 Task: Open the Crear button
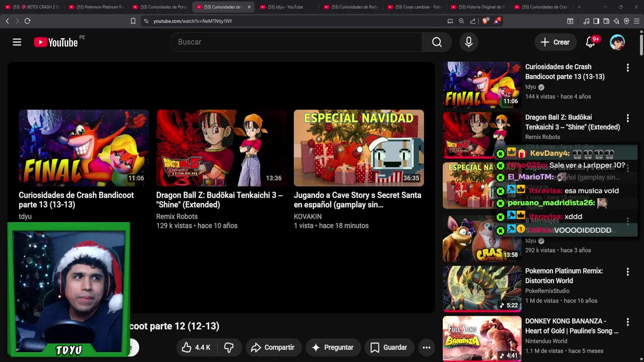[x=555, y=42]
